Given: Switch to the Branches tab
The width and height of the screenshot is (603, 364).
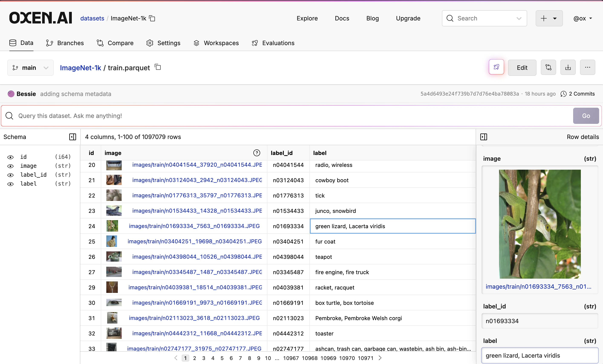Looking at the screenshot, I should (65, 43).
